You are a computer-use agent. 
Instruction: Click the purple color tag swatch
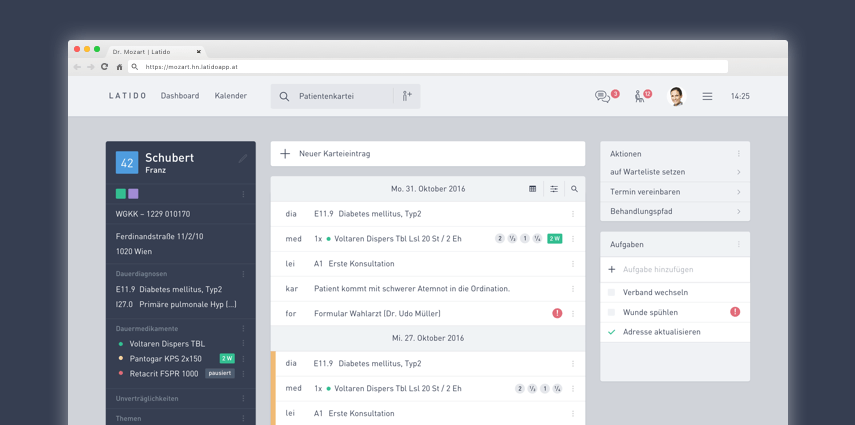point(133,194)
